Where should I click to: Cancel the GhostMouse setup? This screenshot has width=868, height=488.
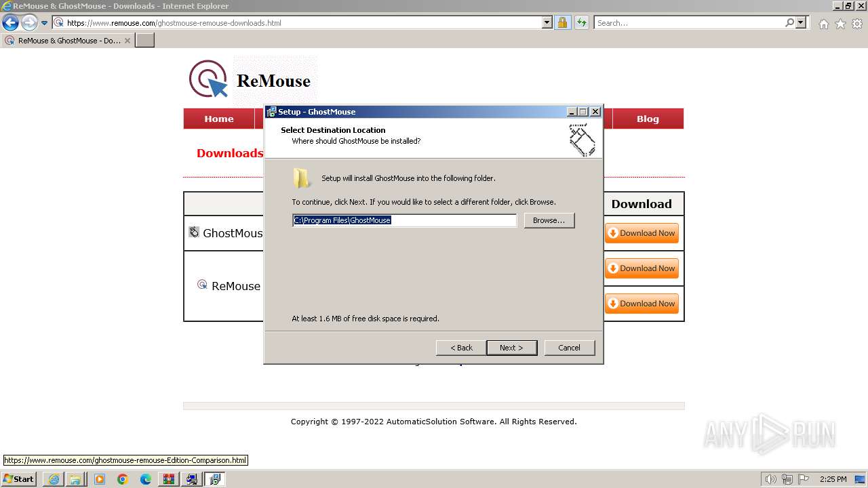(569, 348)
